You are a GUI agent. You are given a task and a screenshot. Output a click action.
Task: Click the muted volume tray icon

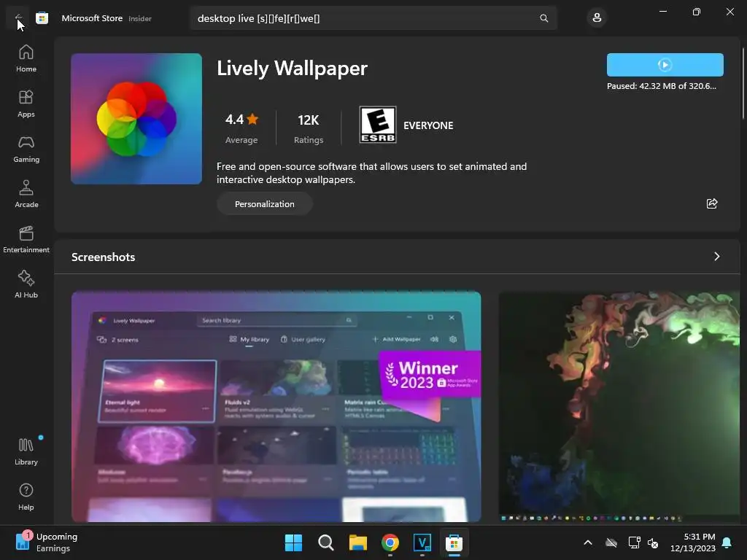pos(653,542)
